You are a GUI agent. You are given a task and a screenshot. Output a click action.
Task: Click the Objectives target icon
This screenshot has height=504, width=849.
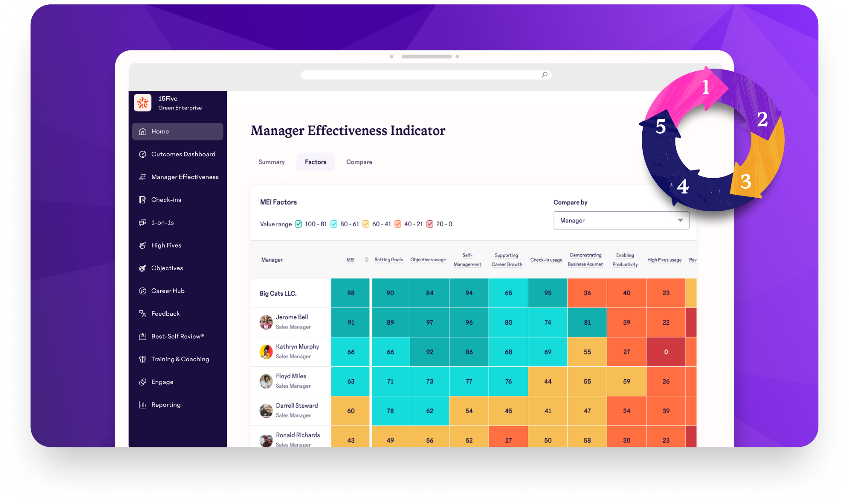[143, 268]
